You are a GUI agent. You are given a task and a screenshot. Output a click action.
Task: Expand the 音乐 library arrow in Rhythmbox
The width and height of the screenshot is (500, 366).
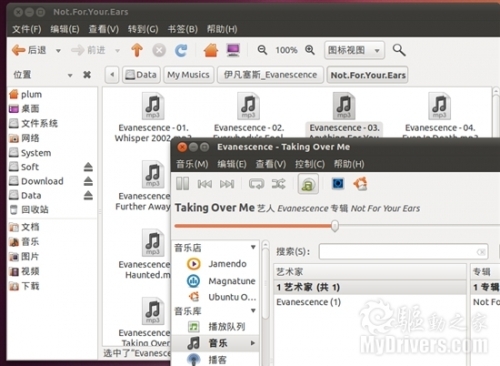click(x=253, y=343)
